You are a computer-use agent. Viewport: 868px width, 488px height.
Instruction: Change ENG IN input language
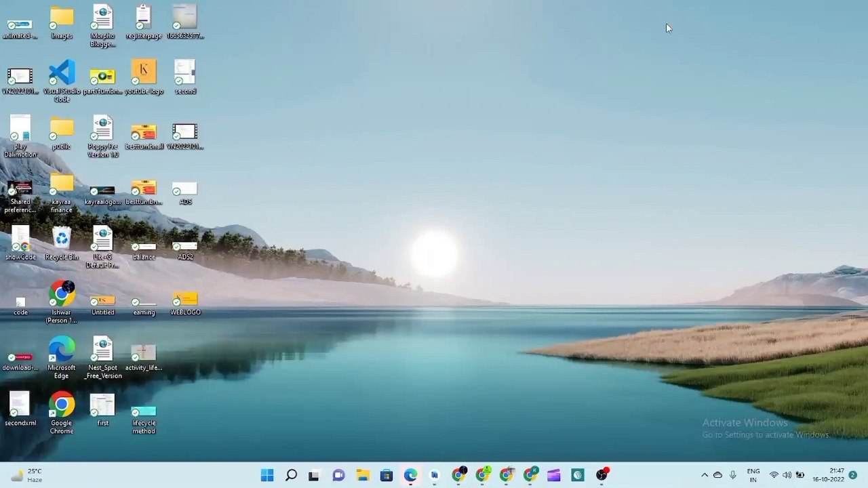tap(753, 475)
